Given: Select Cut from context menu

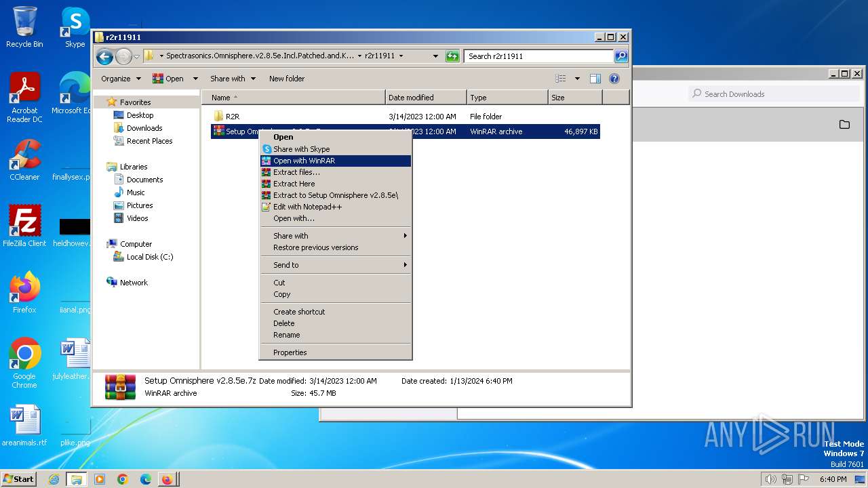Looking at the screenshot, I should [x=336, y=283].
